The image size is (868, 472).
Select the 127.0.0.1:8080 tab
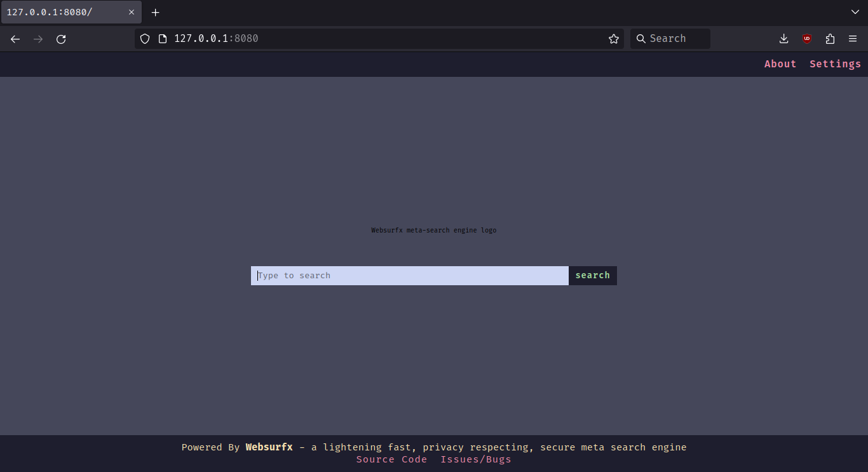pyautogui.click(x=71, y=12)
